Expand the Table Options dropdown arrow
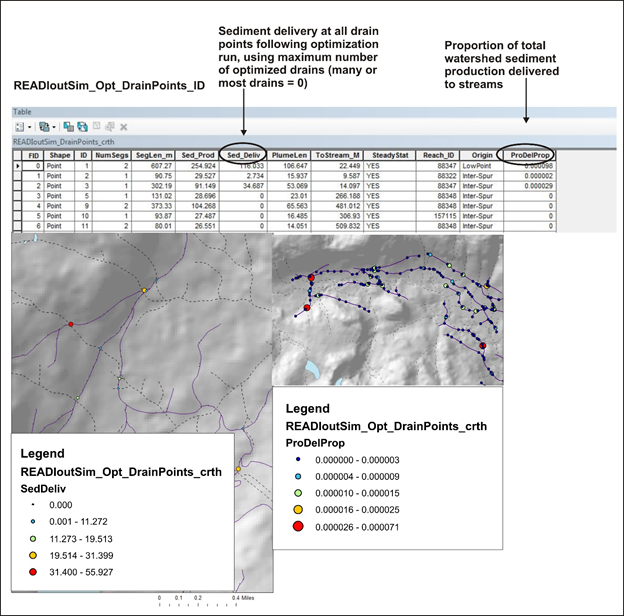 tap(30, 127)
